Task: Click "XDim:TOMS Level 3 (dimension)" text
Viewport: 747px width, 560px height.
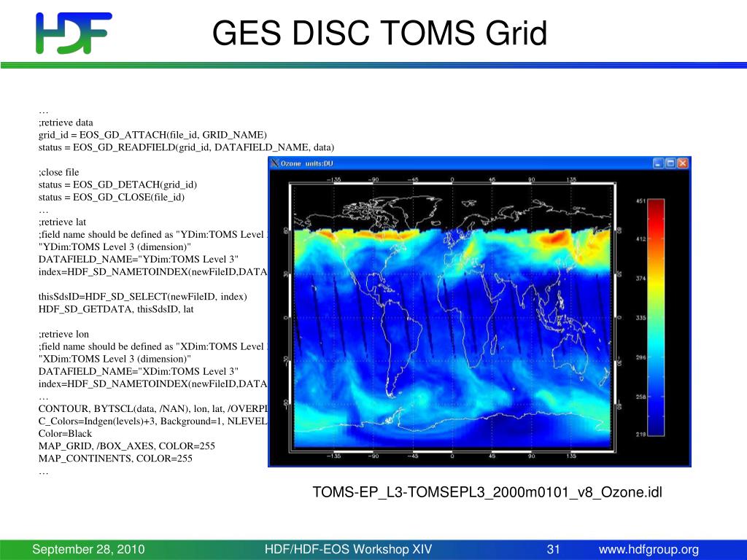Action: [115, 359]
